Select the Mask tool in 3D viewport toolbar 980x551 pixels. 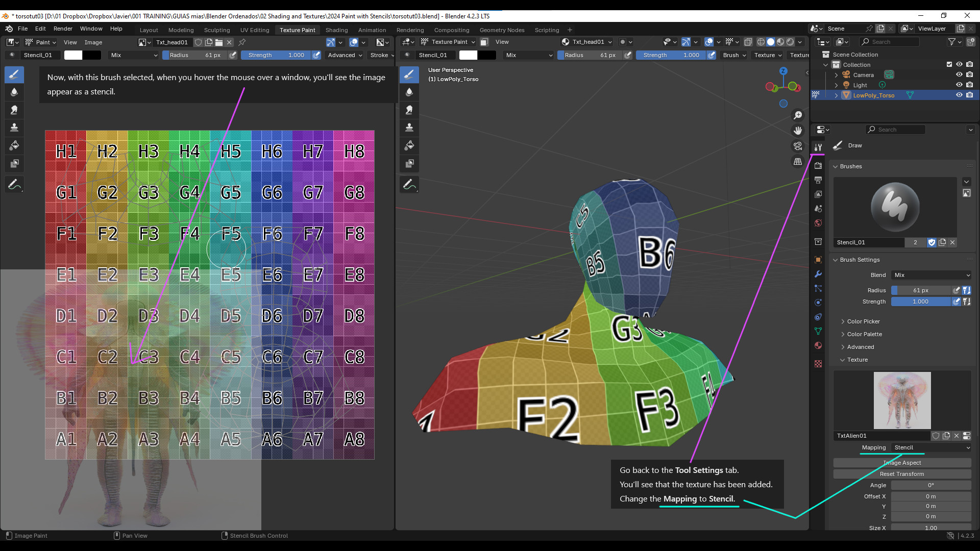point(409,164)
